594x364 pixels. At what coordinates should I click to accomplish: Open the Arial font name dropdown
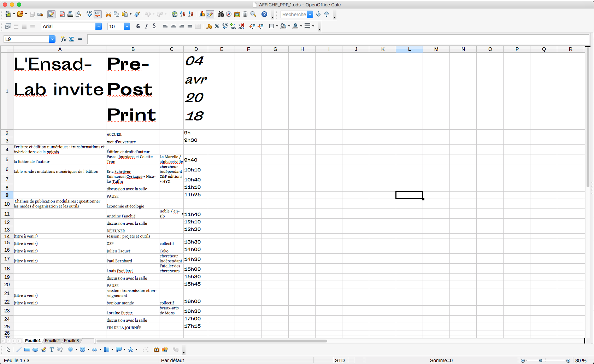click(x=99, y=27)
